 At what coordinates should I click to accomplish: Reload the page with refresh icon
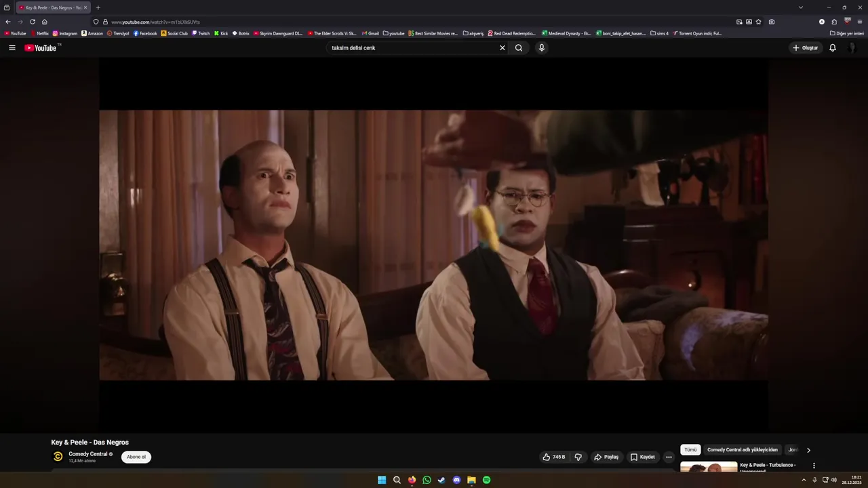[x=32, y=22]
